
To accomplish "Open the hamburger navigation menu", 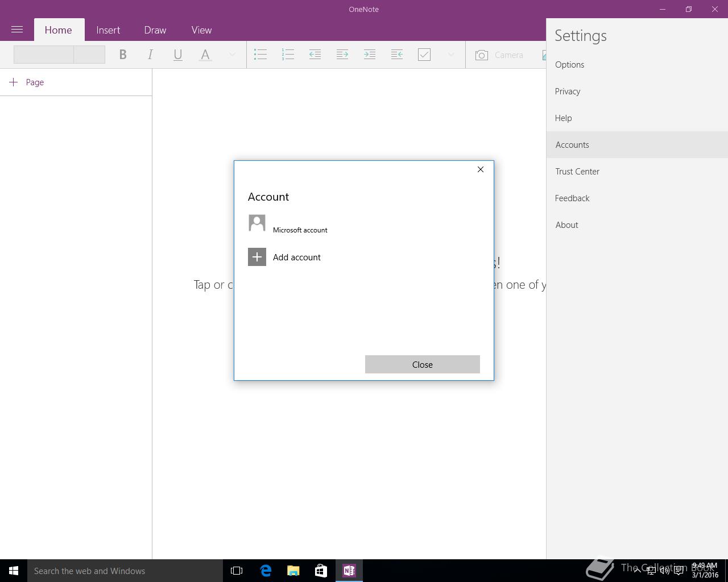I will 17,30.
